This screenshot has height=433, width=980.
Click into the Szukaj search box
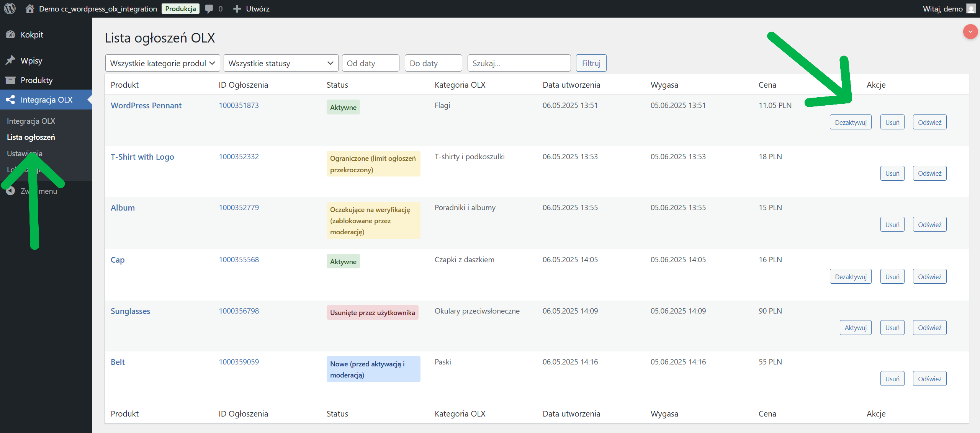coord(519,63)
